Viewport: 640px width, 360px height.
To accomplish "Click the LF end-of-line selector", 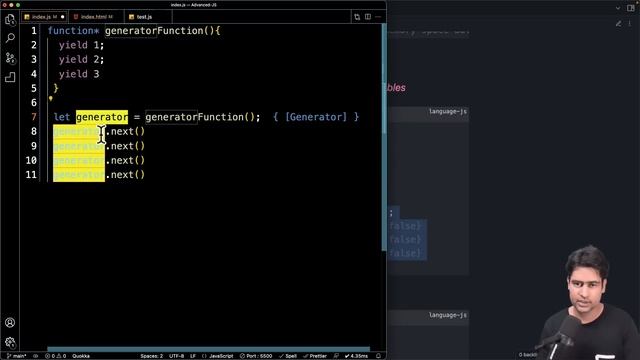I will [193, 356].
